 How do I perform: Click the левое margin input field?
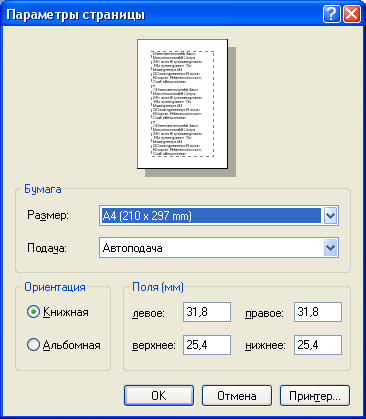(207, 312)
